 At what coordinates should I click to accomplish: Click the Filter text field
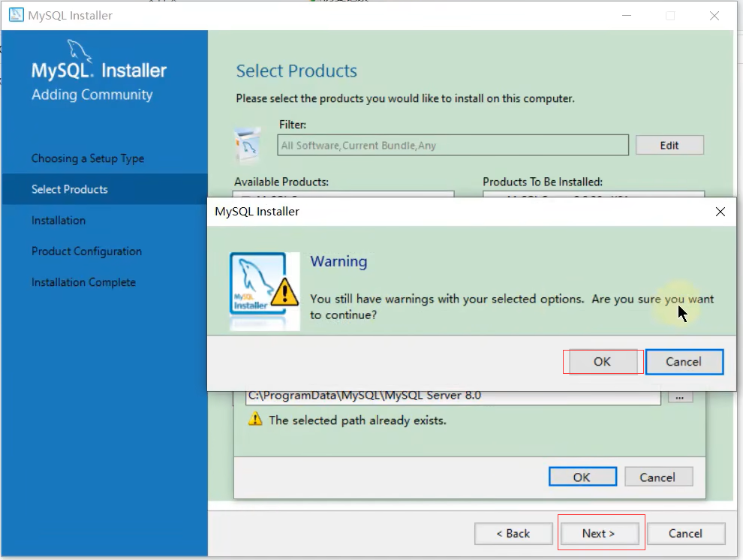[x=453, y=145]
